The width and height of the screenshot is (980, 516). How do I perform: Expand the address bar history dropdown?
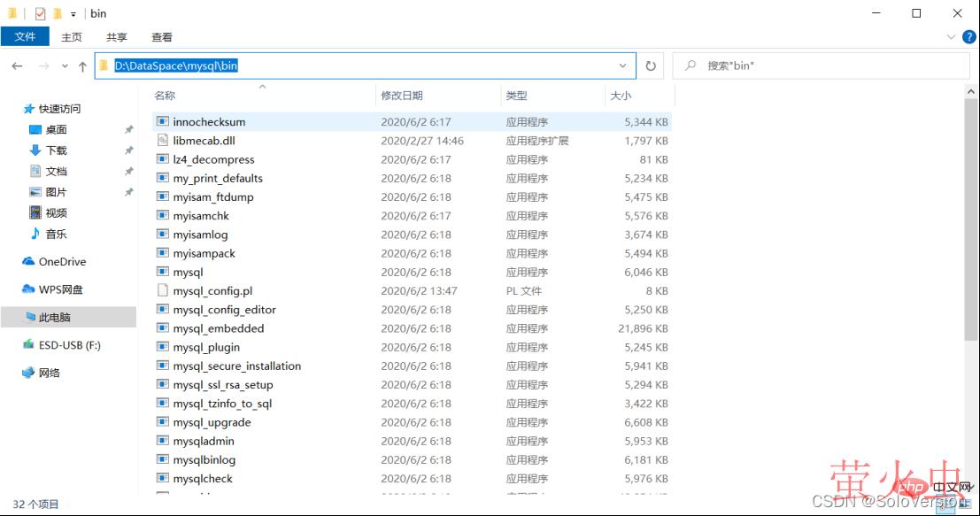623,66
